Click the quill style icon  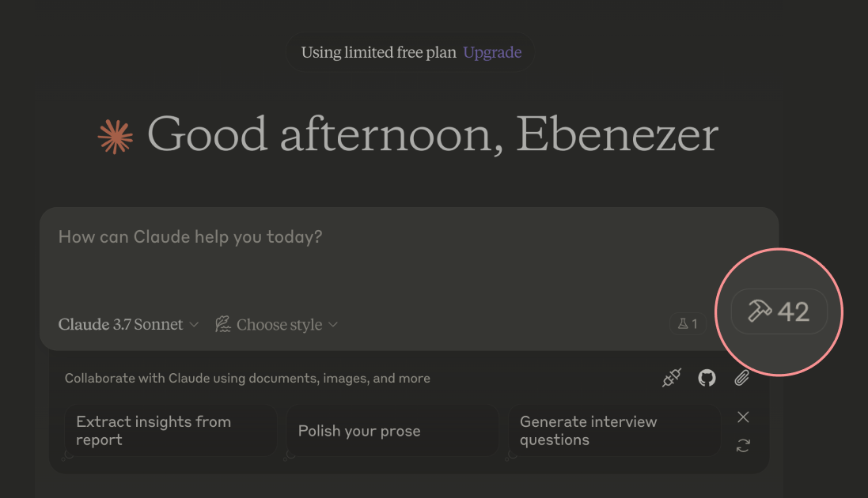point(222,324)
